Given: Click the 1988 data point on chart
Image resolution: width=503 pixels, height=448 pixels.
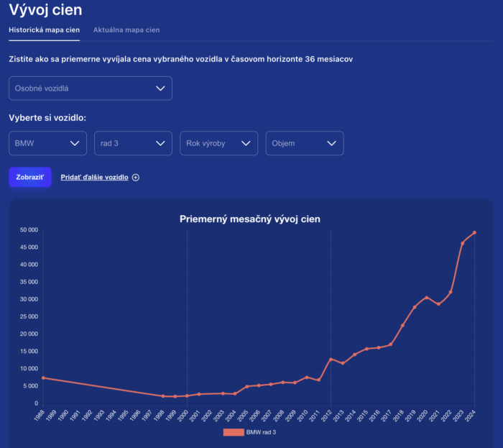Looking at the screenshot, I should (x=43, y=378).
